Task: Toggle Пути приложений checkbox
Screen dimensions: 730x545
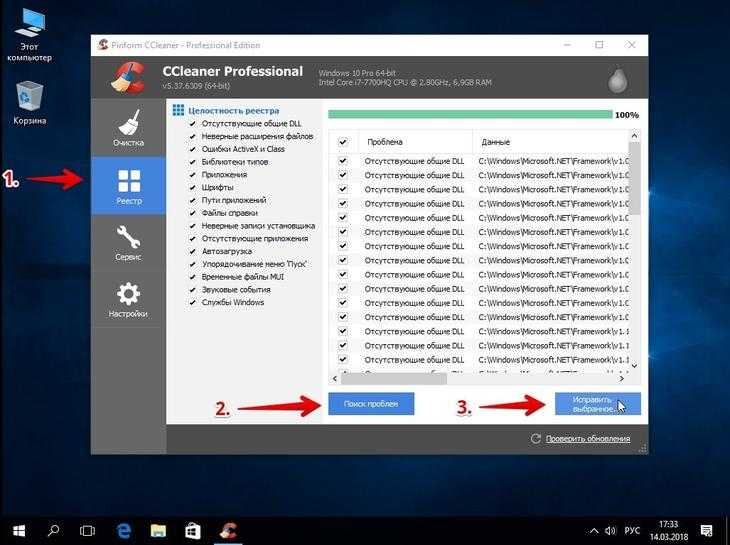Action: click(x=192, y=200)
